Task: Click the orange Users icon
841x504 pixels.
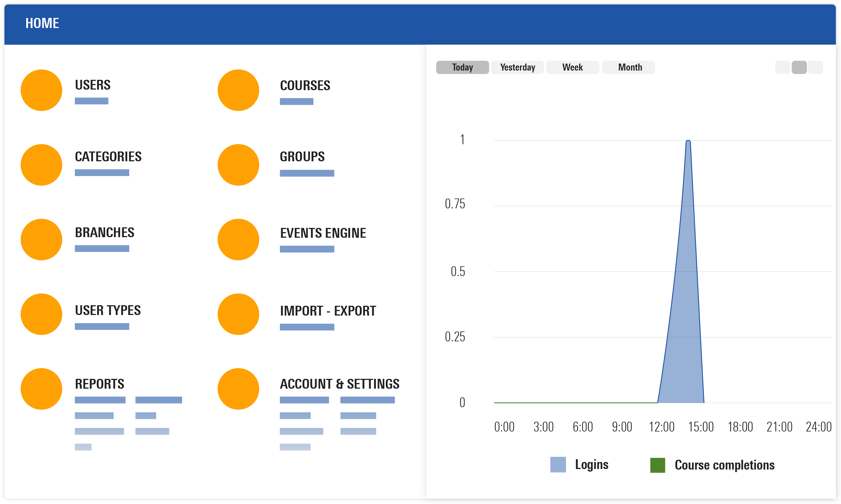Action: point(41,90)
